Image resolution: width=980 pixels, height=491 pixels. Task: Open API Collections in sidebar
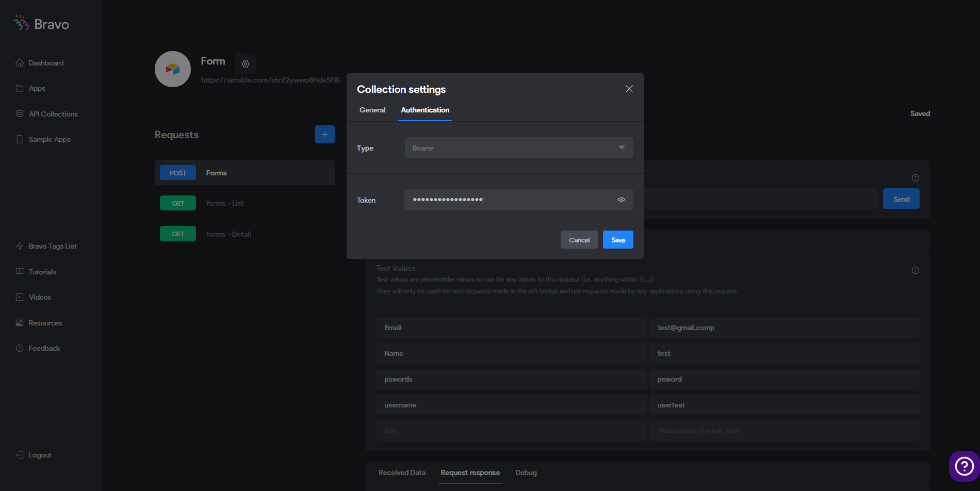click(47, 114)
